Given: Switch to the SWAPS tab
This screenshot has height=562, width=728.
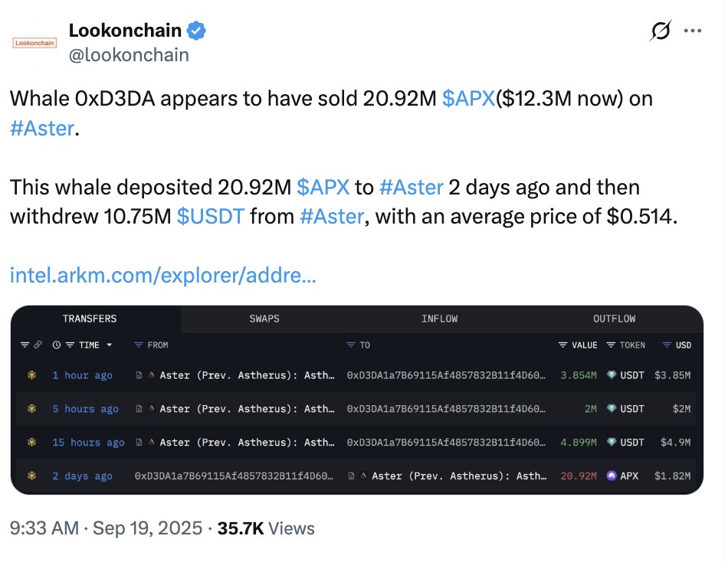Looking at the screenshot, I should click(x=264, y=319).
